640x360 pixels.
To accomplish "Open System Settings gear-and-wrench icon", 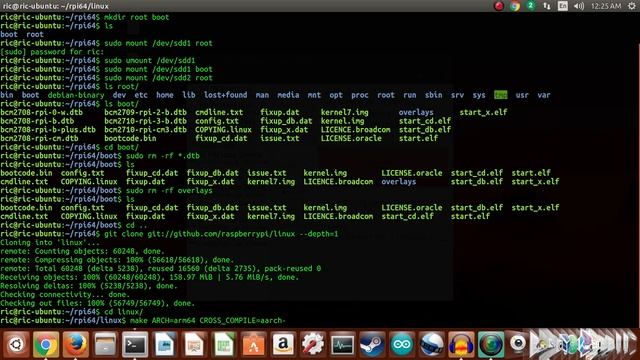I will coord(313,345).
